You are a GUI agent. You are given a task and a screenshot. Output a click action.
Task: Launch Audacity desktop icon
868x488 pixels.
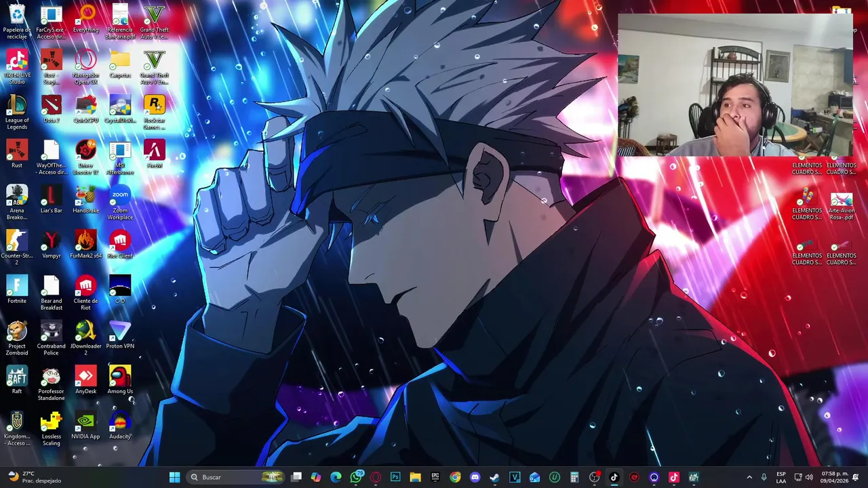(120, 426)
